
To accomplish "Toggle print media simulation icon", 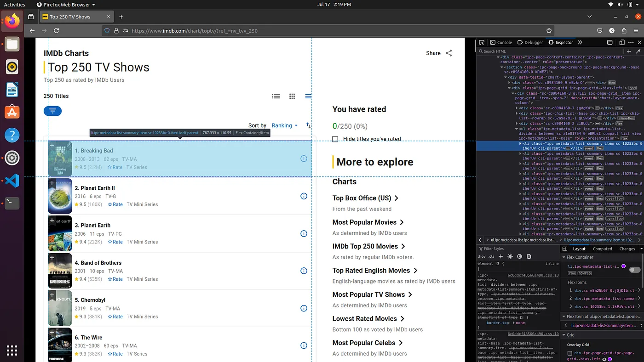I will click(529, 256).
